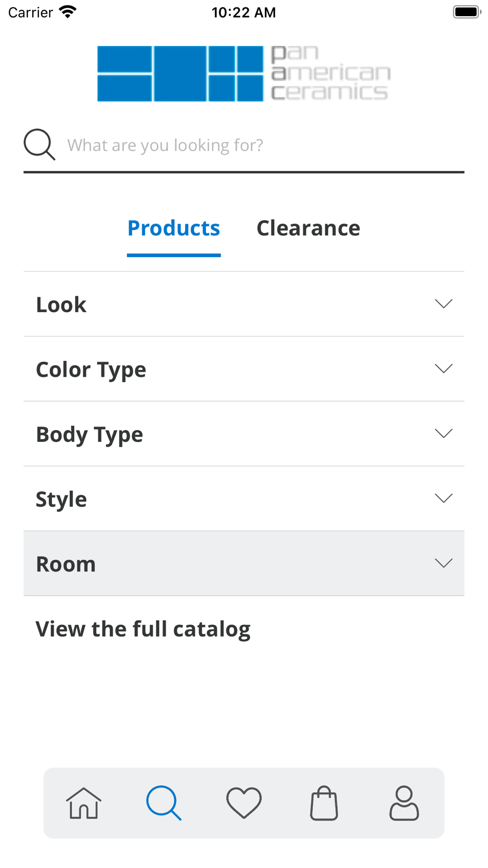Open the account profile icon
This screenshot has width=488, height=868.
[404, 803]
